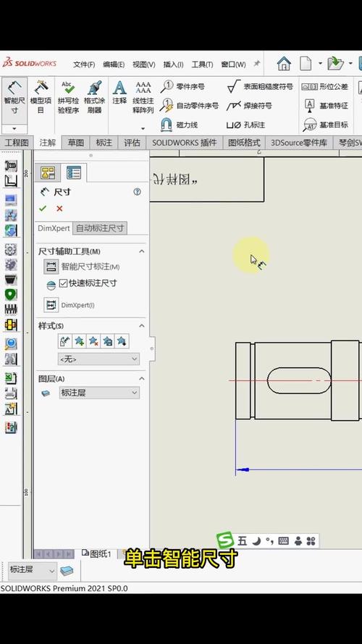Open the 视图(V) menu
362x644 pixels.
point(143,64)
